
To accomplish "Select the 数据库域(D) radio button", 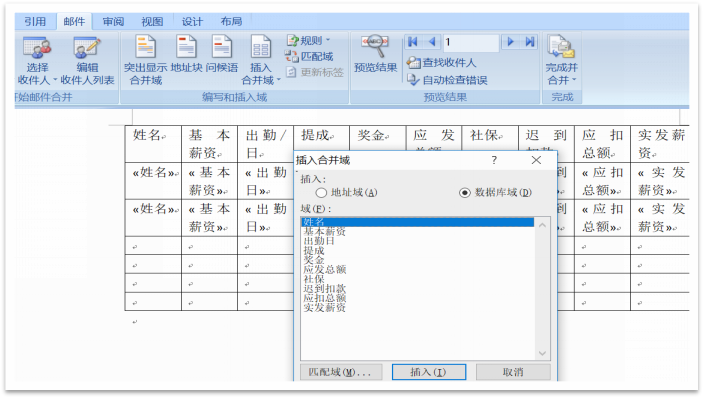I will coord(464,193).
